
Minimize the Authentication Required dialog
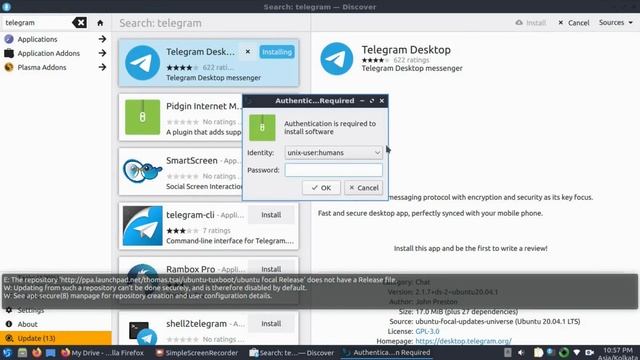click(x=362, y=101)
